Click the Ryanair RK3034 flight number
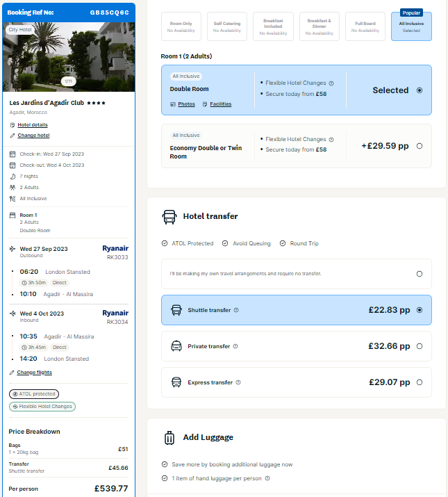Viewport: 448px width, 497px height. click(117, 322)
